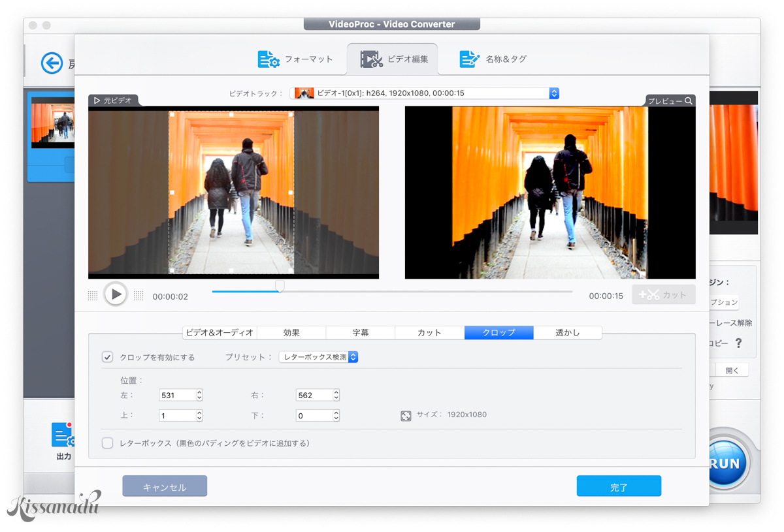Viewport: 784px width, 532px height.
Task: Open the 透かし watermark tab
Action: coord(568,332)
